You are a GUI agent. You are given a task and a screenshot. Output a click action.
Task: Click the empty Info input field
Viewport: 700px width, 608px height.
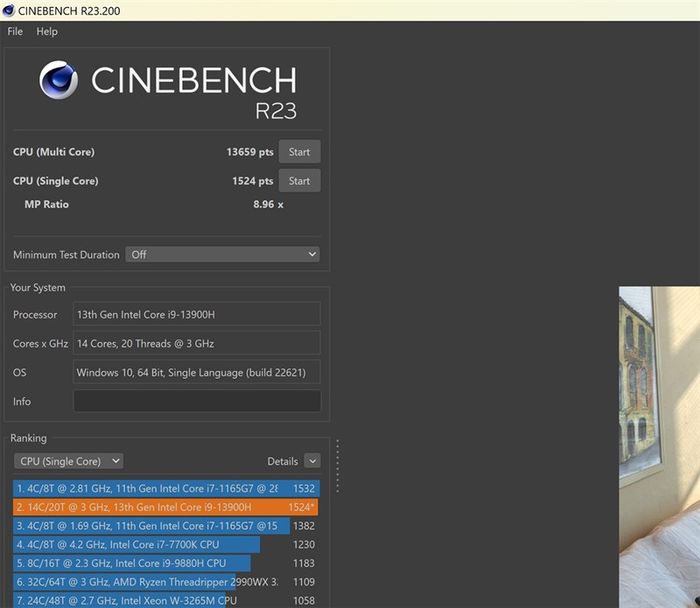[x=196, y=401]
